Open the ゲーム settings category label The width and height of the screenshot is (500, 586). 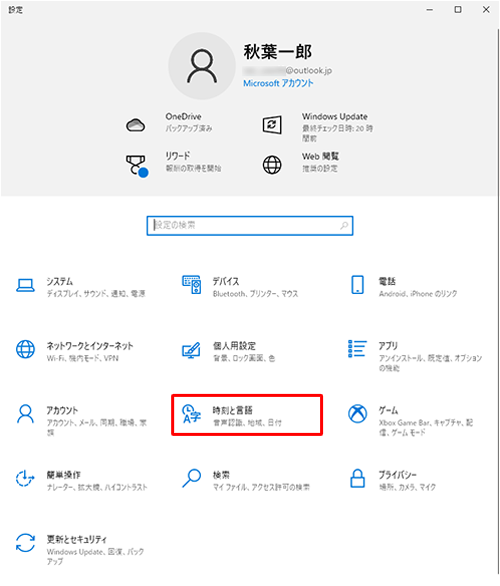(388, 410)
